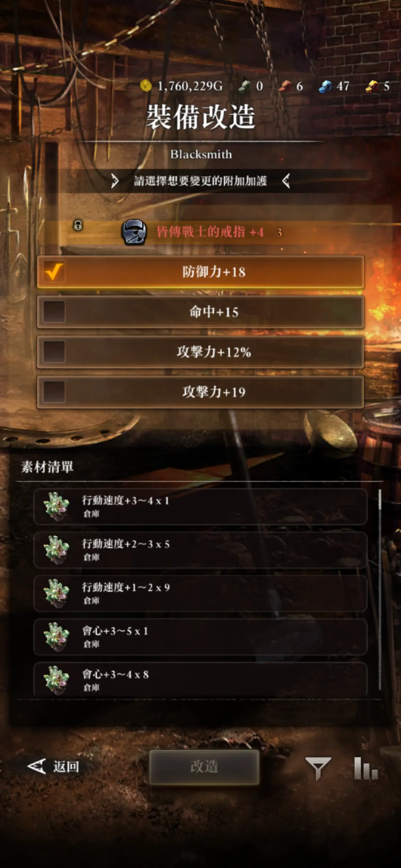Viewport: 401px width, 868px height.
Task: Check the 命中+15 option
Action: pyautogui.click(x=200, y=312)
